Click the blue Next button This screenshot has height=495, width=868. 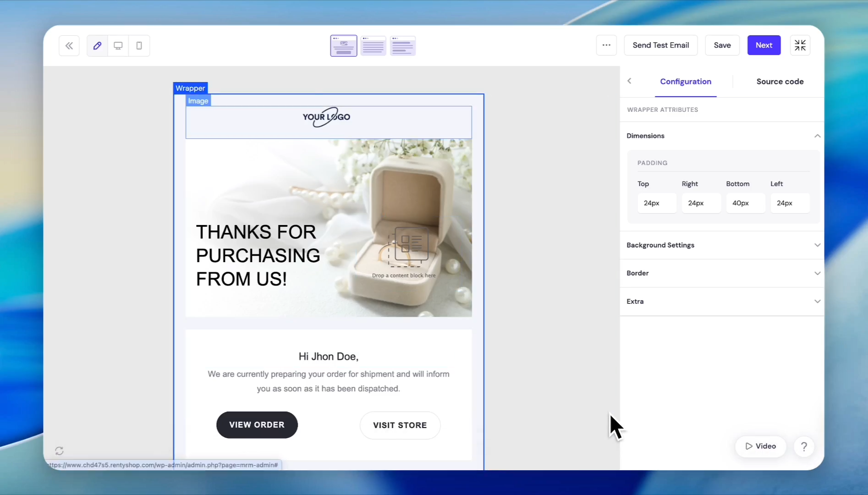click(x=764, y=45)
